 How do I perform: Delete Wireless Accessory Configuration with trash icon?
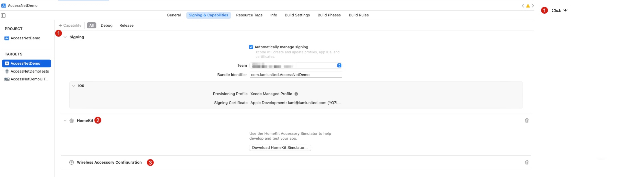(x=527, y=163)
